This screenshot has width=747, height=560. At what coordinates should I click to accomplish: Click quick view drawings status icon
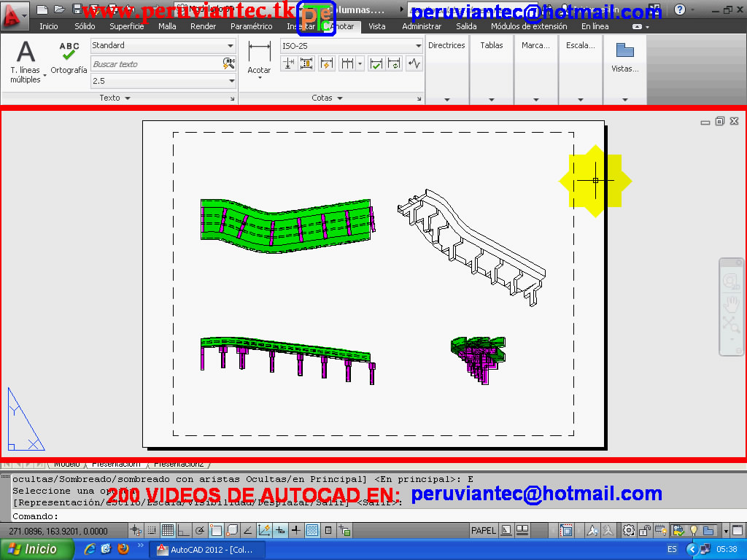point(522,530)
